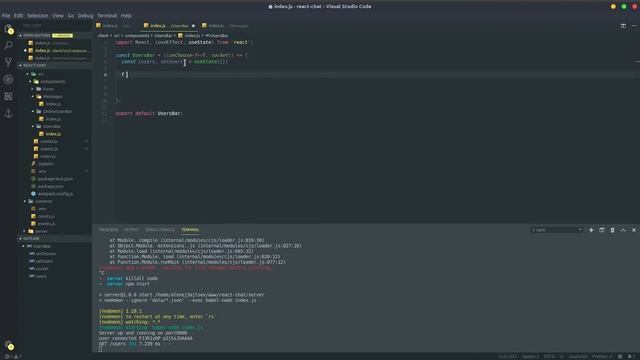640x360 pixels.
Task: Click the feedback smiley in status bar
Action: tap(620, 356)
